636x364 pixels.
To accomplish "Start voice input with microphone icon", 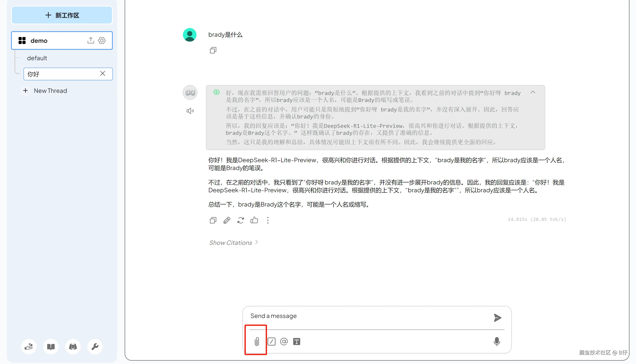I will pyautogui.click(x=497, y=342).
